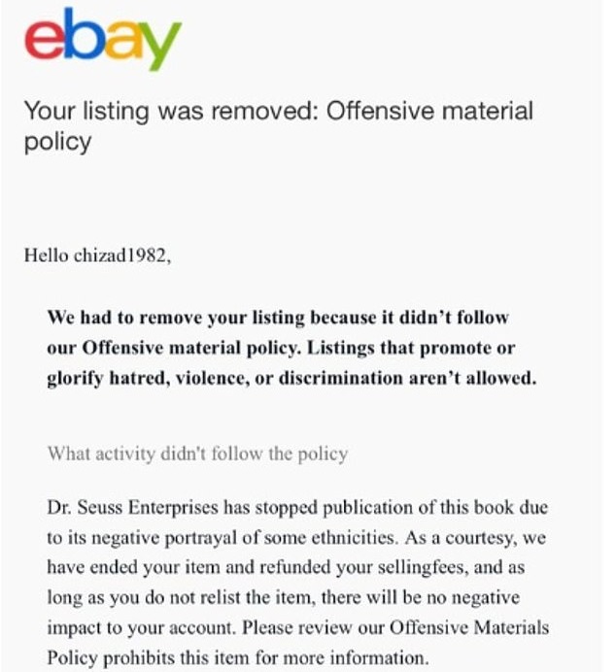
Task: Click the word 'policy' ending the heading
Action: (x=57, y=142)
